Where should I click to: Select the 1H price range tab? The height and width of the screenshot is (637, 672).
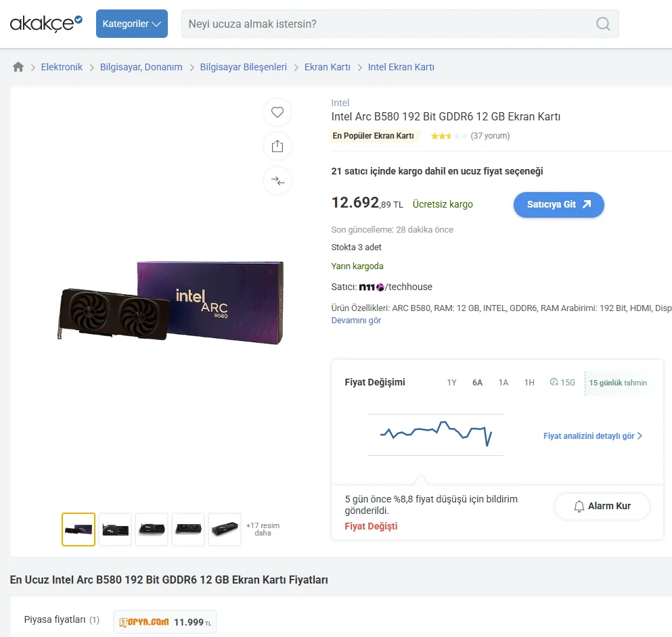(x=529, y=383)
